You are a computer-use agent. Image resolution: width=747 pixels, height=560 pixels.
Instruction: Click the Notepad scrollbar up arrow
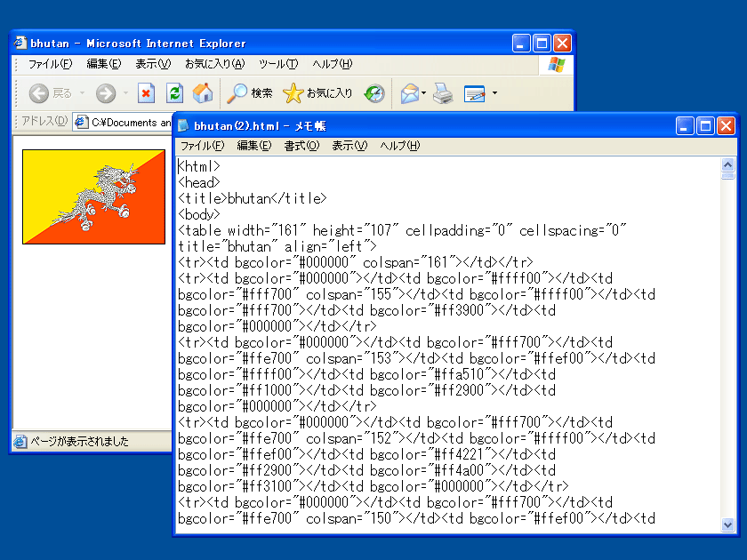click(728, 165)
